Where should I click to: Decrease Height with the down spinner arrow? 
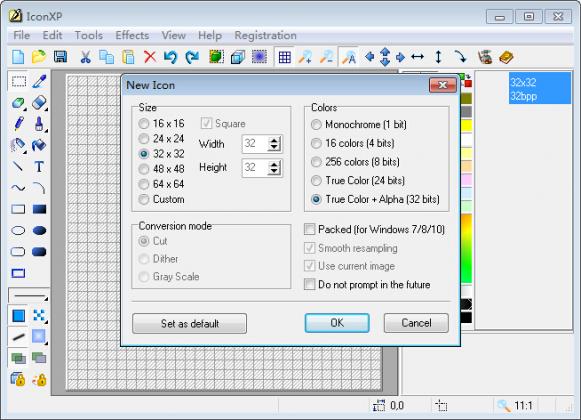[x=274, y=172]
